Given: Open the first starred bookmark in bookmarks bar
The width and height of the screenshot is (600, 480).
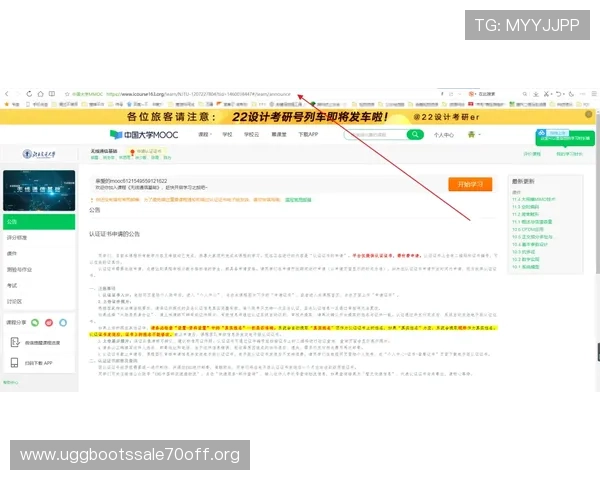Looking at the screenshot, I should click(11, 104).
